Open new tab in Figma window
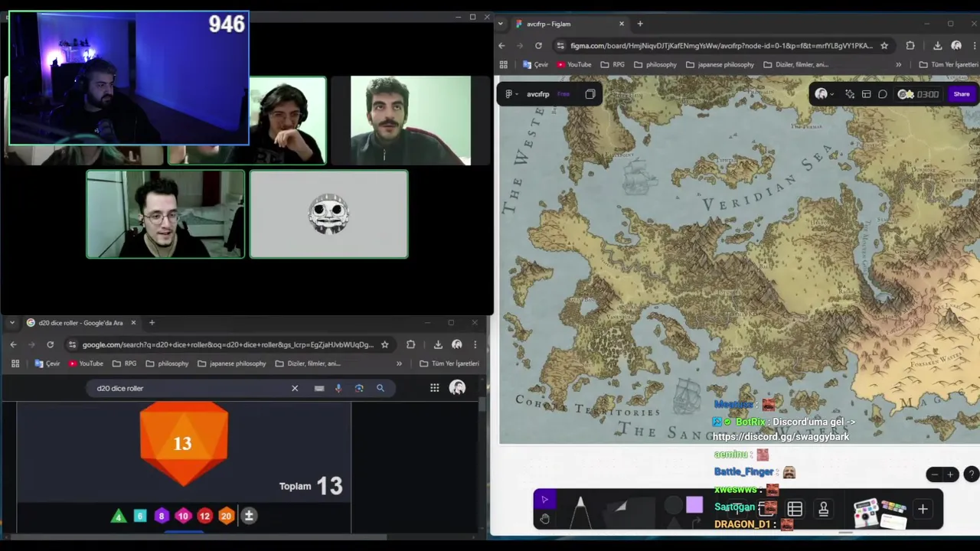980x551 pixels. click(640, 24)
